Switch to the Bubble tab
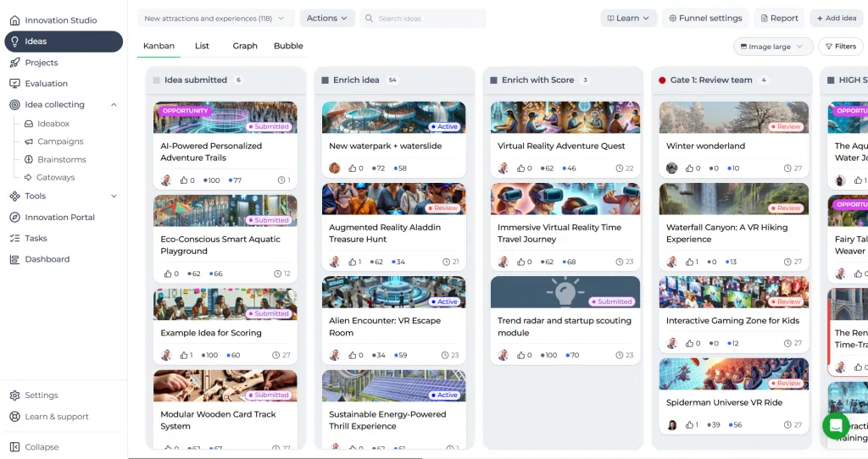The width and height of the screenshot is (868, 459). tap(288, 46)
